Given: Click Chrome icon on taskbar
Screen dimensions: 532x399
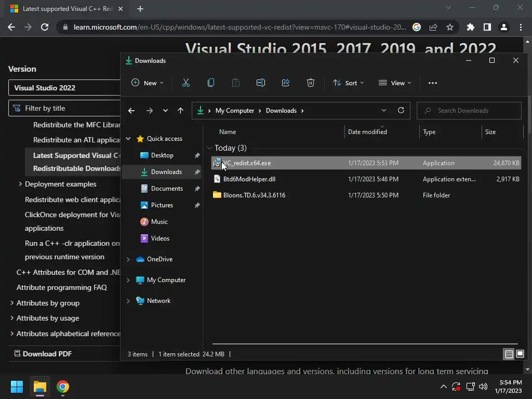Looking at the screenshot, I should (63, 387).
